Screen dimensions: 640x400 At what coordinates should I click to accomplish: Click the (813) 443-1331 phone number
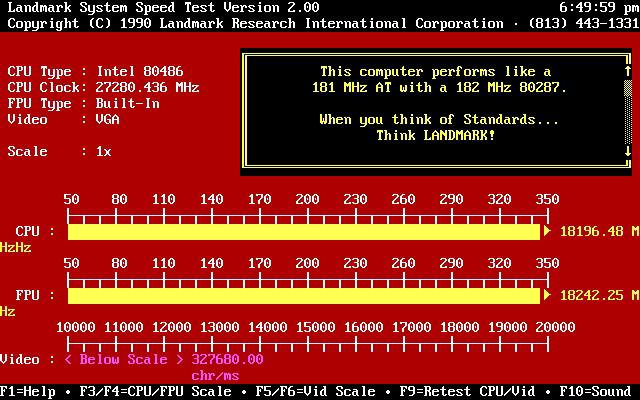[583, 24]
